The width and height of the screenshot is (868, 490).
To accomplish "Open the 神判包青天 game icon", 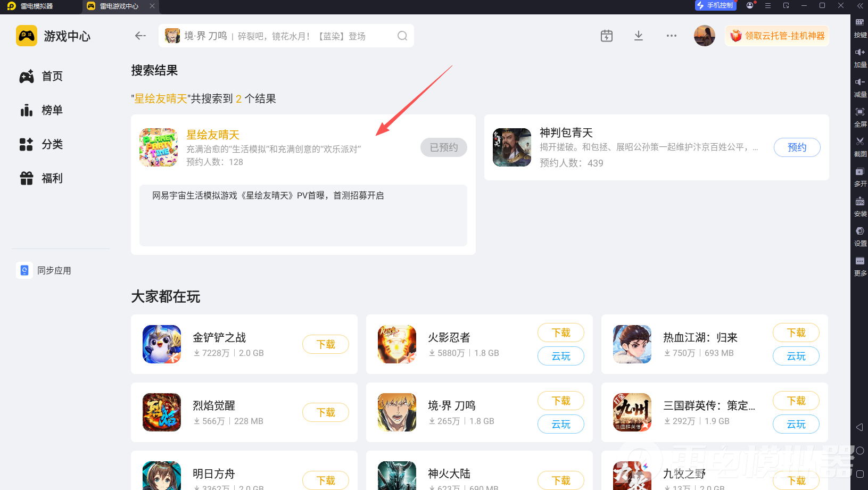I will 512,147.
